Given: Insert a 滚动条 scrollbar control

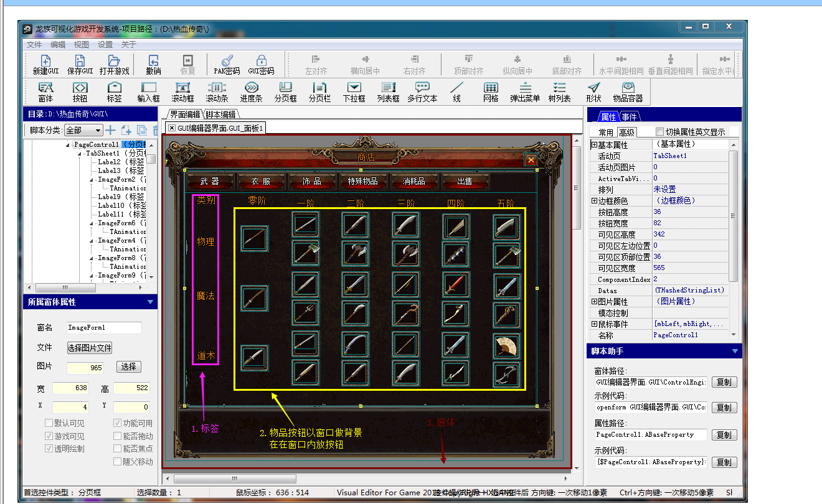Looking at the screenshot, I should tap(217, 92).
